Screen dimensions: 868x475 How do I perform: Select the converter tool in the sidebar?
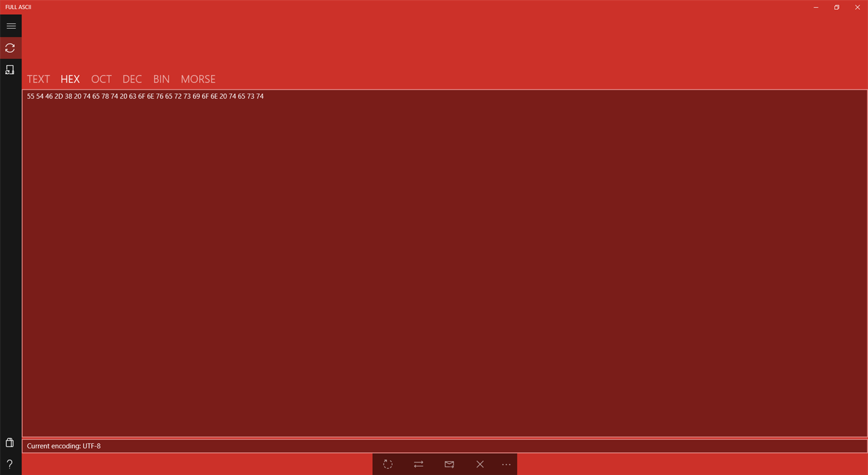coord(11,47)
